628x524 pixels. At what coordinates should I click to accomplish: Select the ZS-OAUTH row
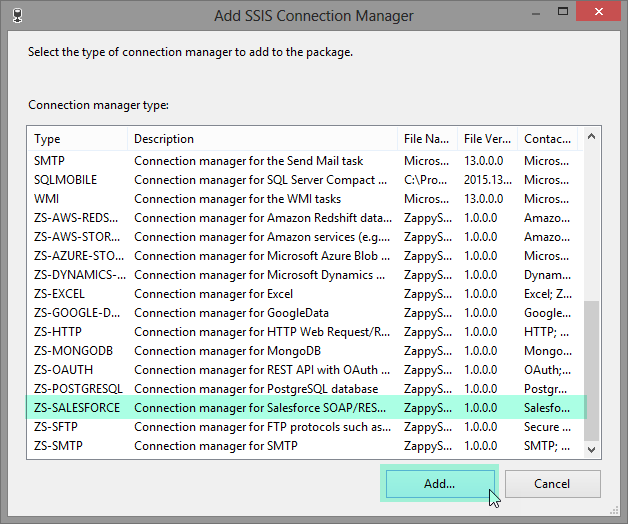(x=306, y=370)
